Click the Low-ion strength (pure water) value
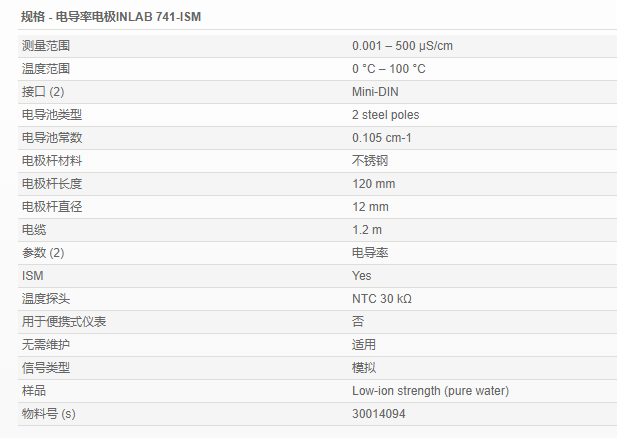Screen dimensions: 617x438 click(x=430, y=391)
